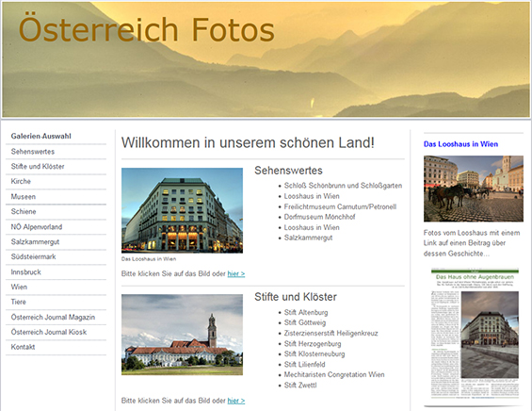Screen dimensions: 532x411
Task: Click the horse carriage photo in right column
Action: 474,189
